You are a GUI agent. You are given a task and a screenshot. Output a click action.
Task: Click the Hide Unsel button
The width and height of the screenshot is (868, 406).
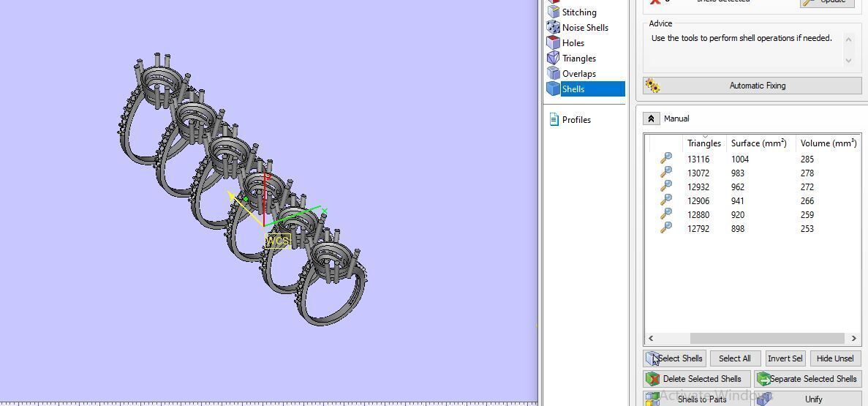pos(835,358)
